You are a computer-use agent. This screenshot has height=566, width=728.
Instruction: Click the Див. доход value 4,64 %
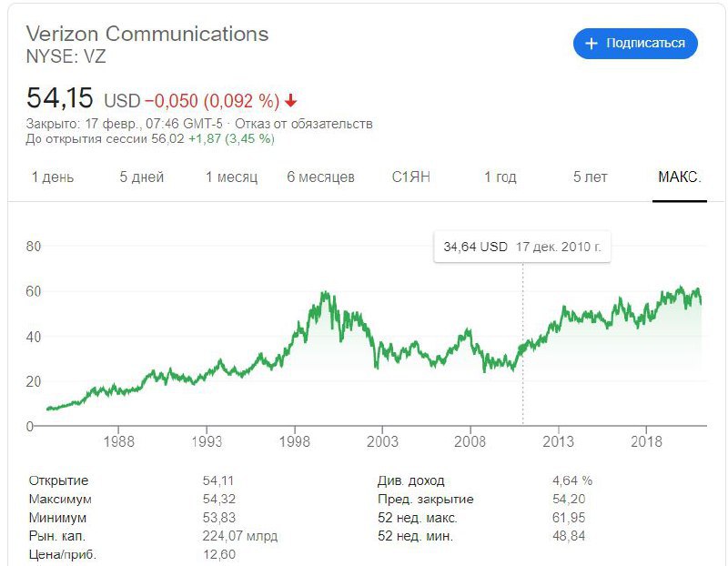point(572,480)
